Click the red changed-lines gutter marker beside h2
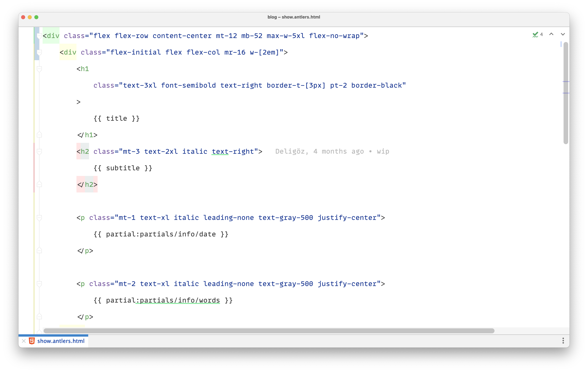The width and height of the screenshot is (588, 372). tap(34, 168)
